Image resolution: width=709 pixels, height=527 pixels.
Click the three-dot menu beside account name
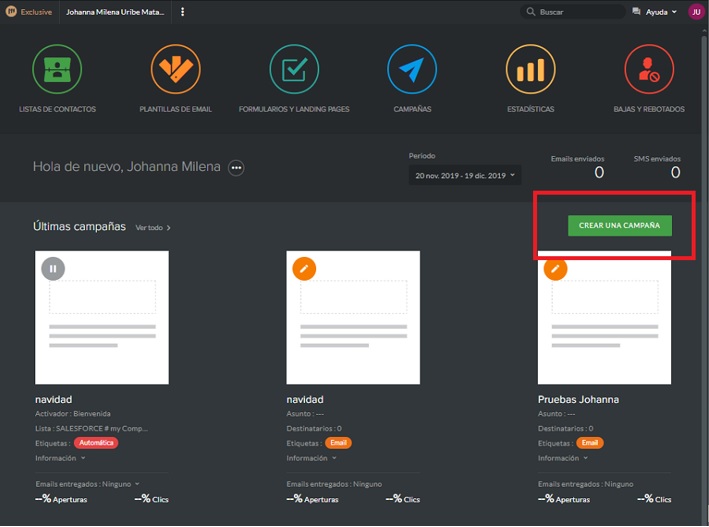coord(182,12)
